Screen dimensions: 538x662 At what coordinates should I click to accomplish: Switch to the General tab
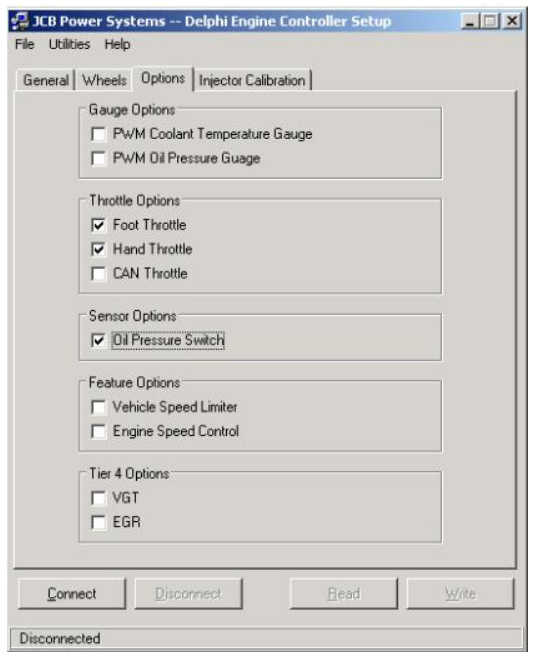point(46,80)
